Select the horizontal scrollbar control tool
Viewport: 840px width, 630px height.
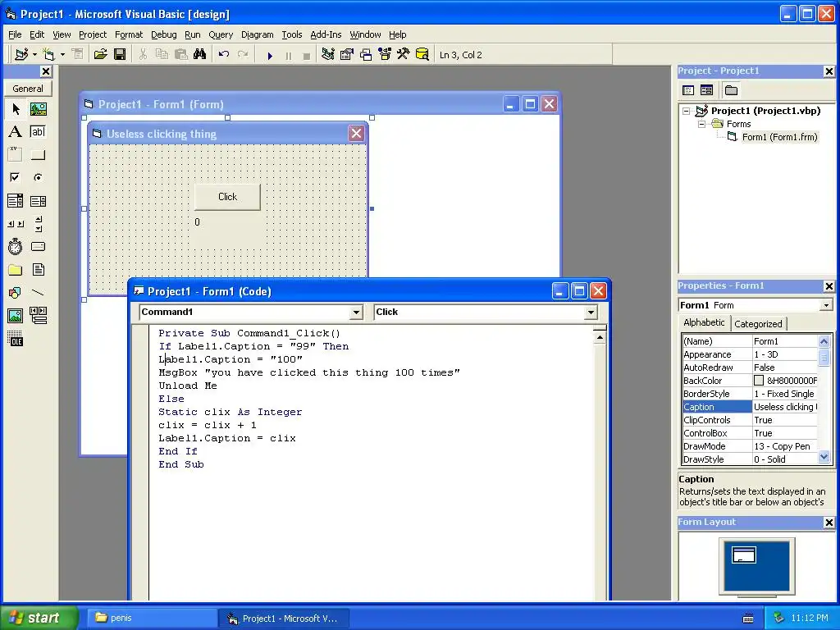pyautogui.click(x=16, y=224)
